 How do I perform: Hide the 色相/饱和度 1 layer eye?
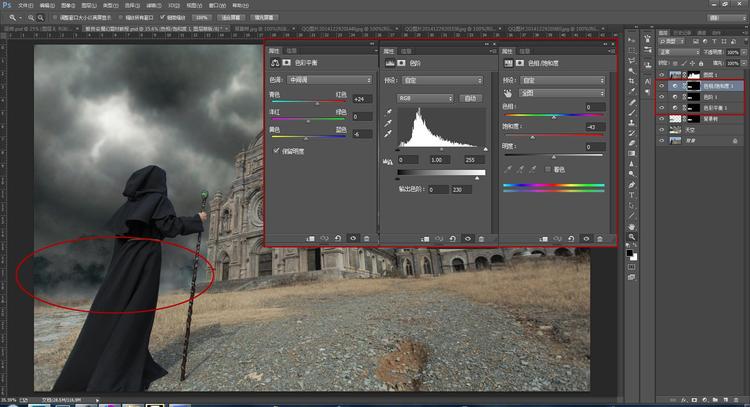(x=662, y=86)
